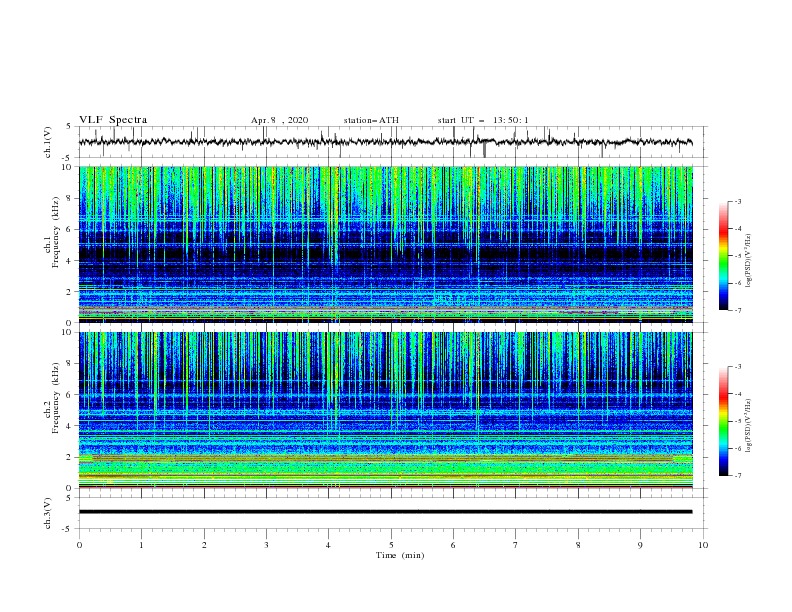Image resolution: width=792 pixels, height=612 pixels.
Task: Click the "-7" label on ch.1 color bar
Action: (737, 310)
